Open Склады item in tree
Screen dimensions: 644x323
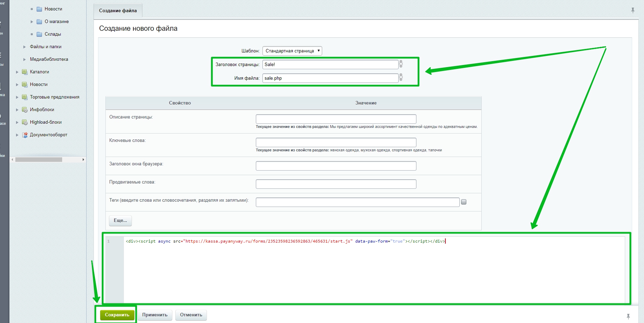(x=53, y=34)
